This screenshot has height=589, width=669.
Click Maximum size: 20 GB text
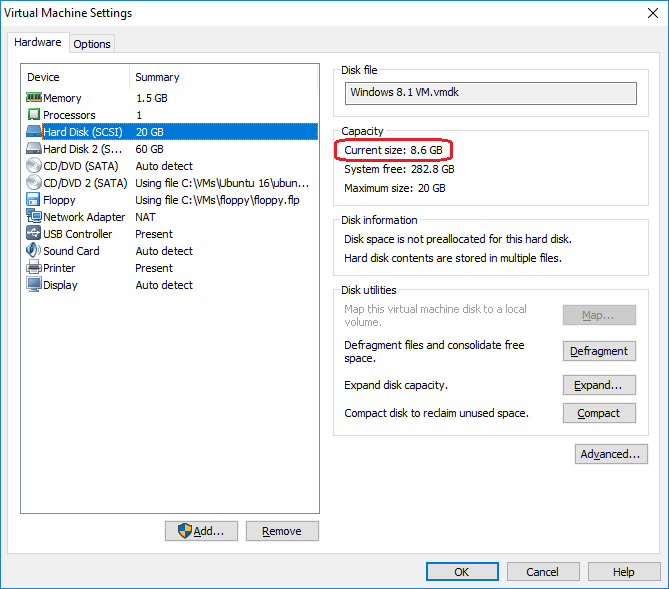coord(395,188)
